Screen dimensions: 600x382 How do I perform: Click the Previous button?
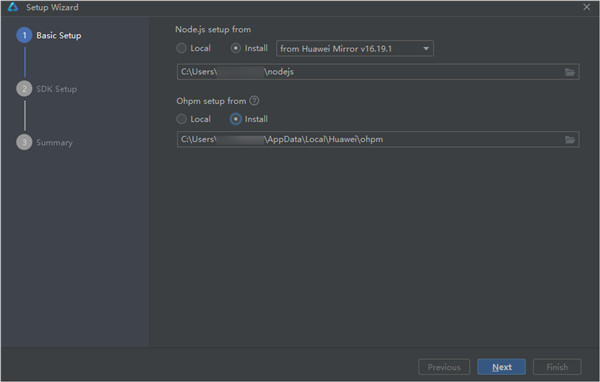coord(444,367)
